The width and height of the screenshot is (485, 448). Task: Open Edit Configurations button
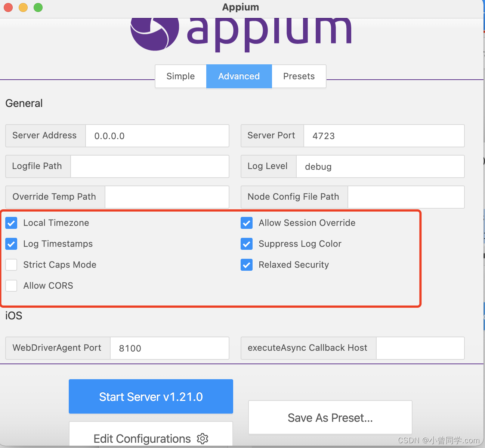click(x=151, y=435)
